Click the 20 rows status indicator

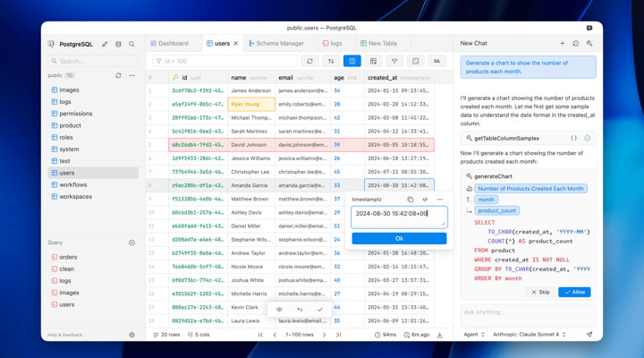pos(166,335)
